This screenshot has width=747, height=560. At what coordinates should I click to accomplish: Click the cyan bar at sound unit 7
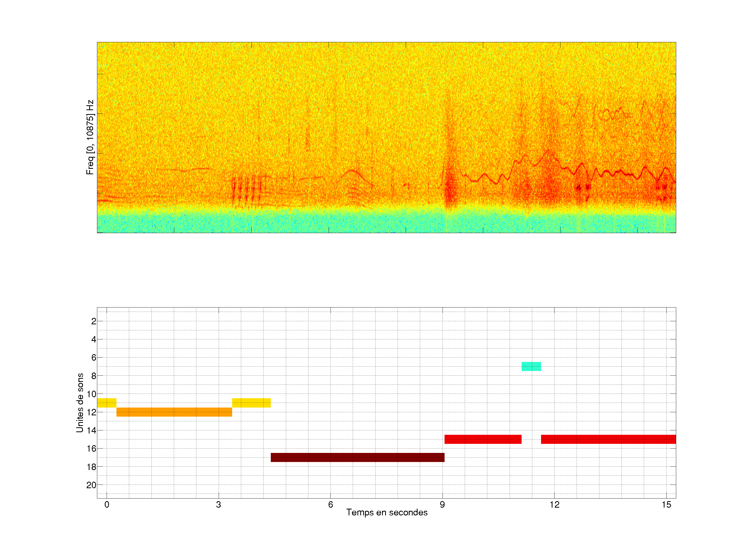pos(531,366)
